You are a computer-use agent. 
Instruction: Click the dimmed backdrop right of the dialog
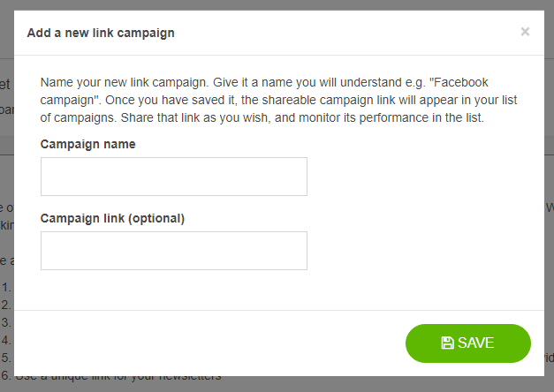click(x=549, y=177)
